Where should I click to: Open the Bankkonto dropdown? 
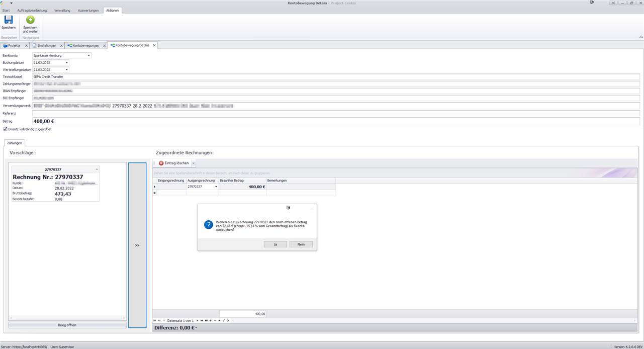point(89,56)
